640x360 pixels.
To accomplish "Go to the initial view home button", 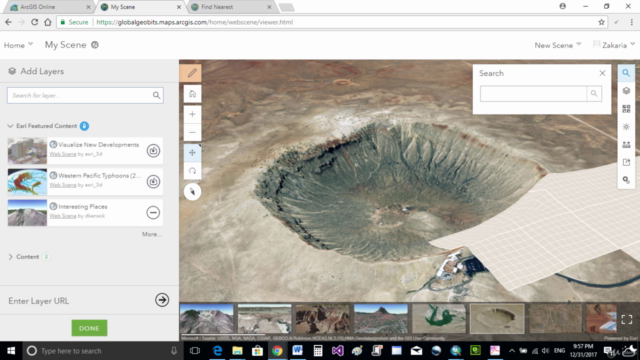I will click(192, 94).
